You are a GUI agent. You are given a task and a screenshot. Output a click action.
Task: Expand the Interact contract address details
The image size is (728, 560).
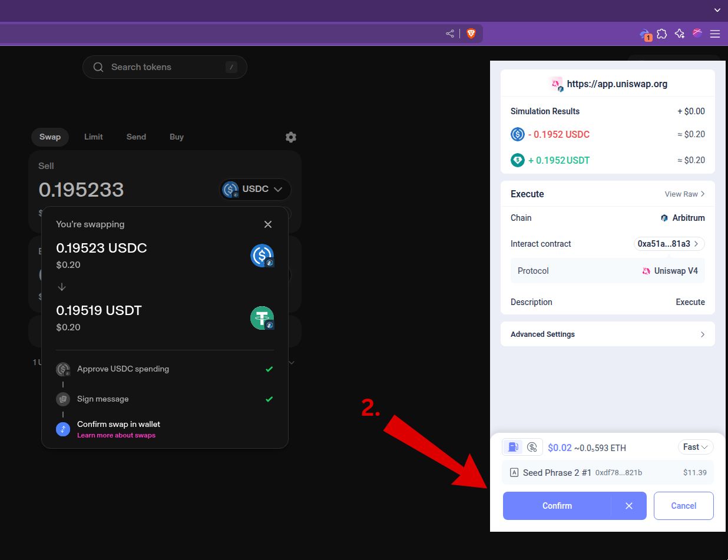(x=669, y=243)
